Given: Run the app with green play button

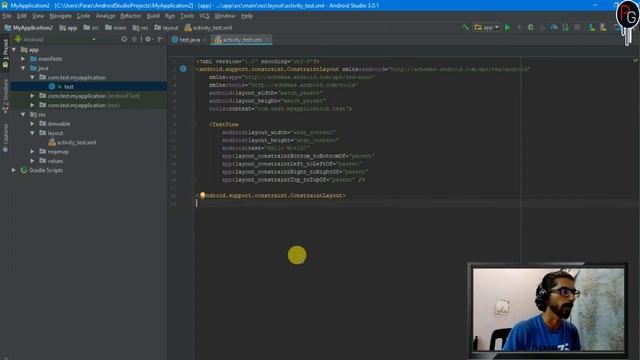Looking at the screenshot, I should 508,27.
